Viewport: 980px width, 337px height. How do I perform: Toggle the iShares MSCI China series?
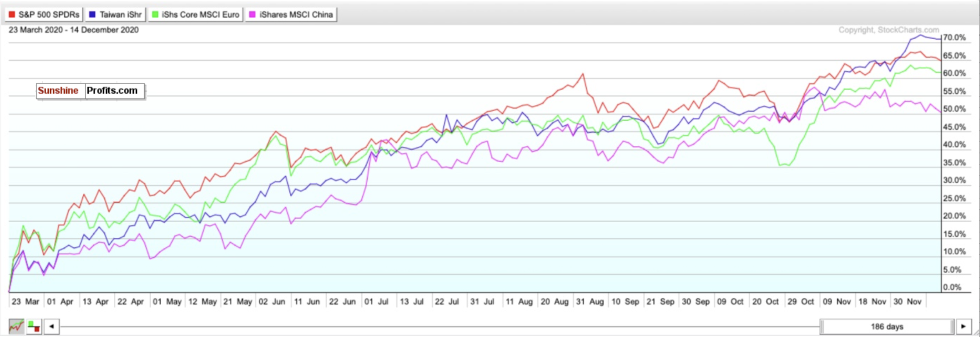[291, 14]
